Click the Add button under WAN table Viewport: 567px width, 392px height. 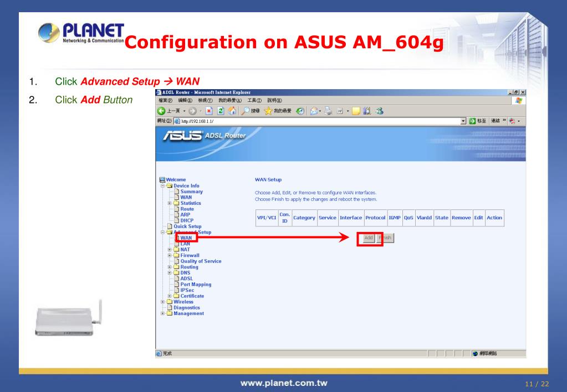[x=369, y=238]
